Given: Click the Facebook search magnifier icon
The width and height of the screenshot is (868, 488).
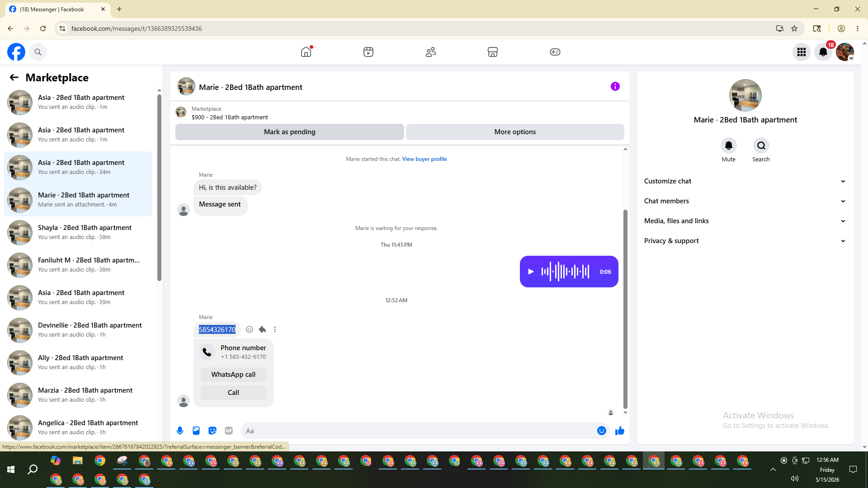Looking at the screenshot, I should pyautogui.click(x=38, y=52).
